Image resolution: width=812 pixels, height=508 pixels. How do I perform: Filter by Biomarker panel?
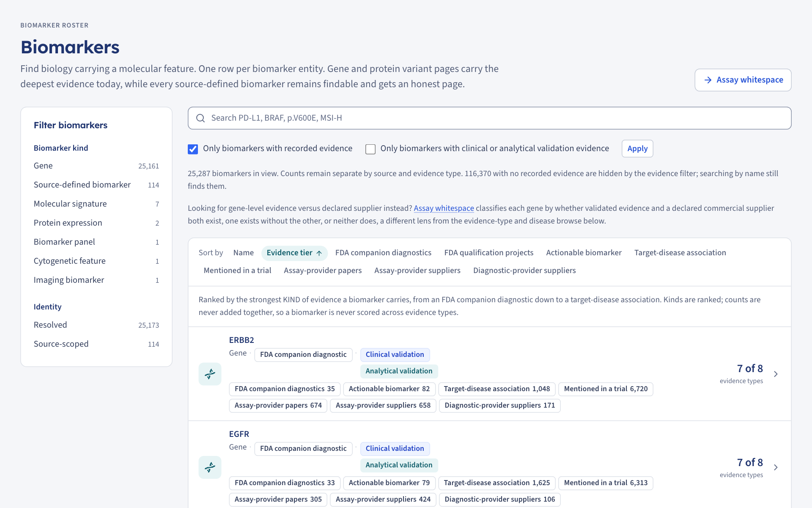tap(96, 242)
